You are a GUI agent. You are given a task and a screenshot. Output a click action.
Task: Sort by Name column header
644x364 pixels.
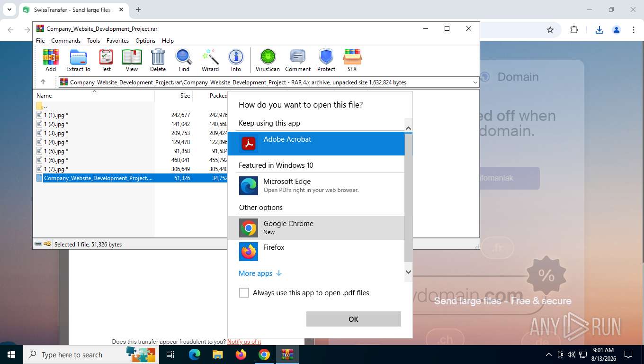[x=94, y=95]
